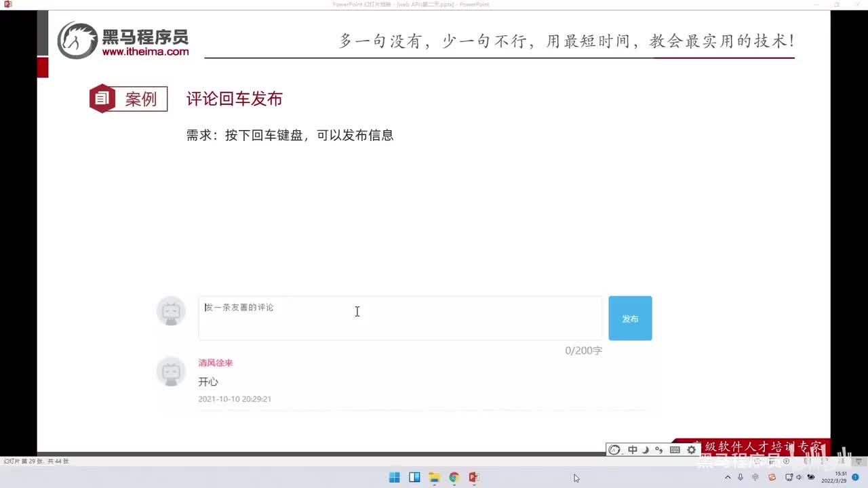This screenshot has height=488, width=868.
Task: Click into the comment text area
Action: click(400, 318)
